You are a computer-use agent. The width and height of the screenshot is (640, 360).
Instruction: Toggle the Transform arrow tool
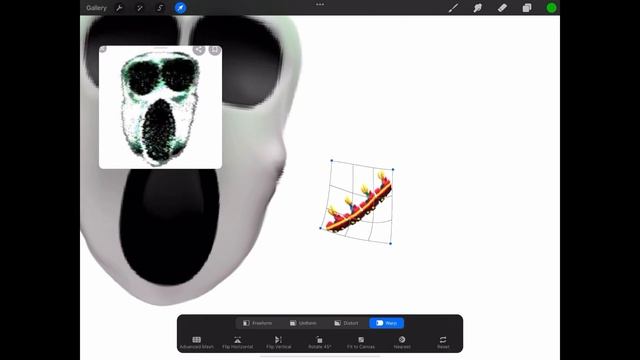pyautogui.click(x=180, y=8)
